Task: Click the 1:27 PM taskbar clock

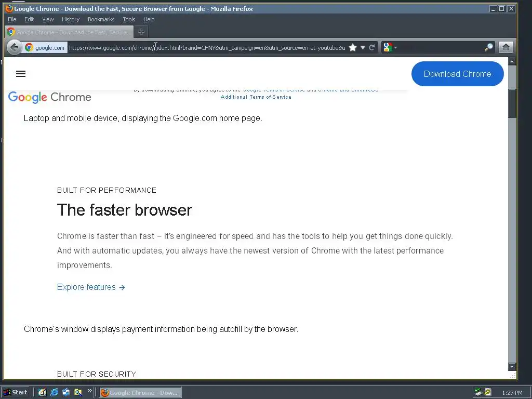Action: click(x=512, y=393)
